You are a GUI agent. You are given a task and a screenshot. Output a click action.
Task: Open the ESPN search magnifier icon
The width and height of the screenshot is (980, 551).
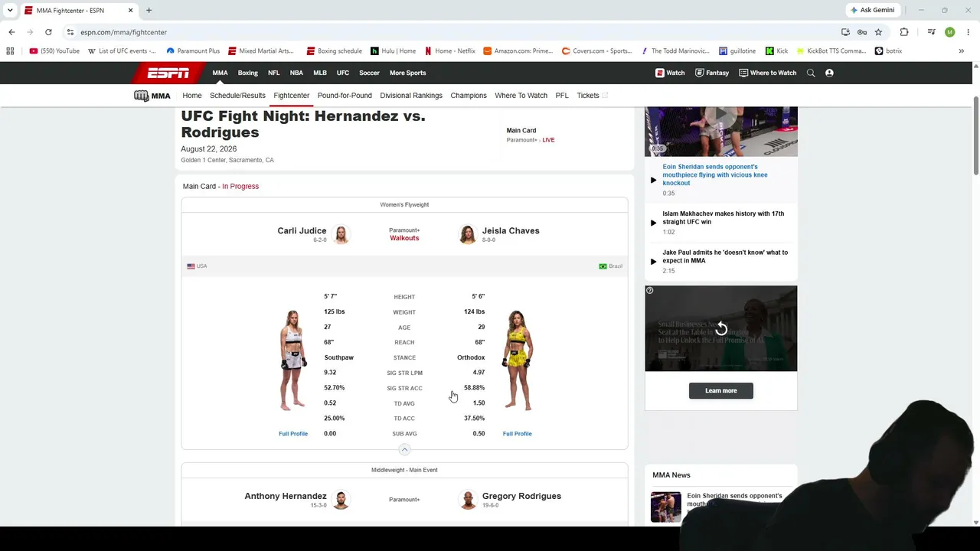tap(811, 73)
